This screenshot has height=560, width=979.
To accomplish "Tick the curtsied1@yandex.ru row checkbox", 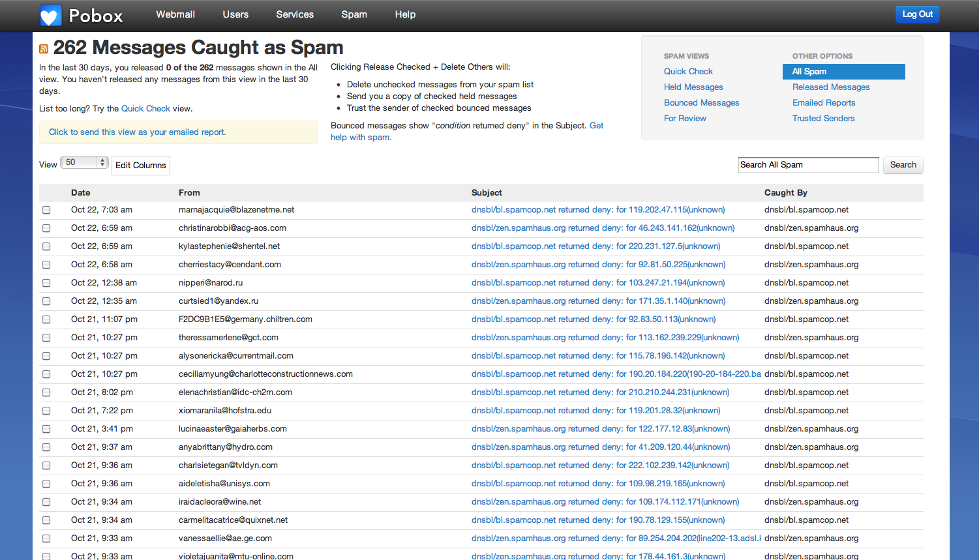I will (x=46, y=301).
